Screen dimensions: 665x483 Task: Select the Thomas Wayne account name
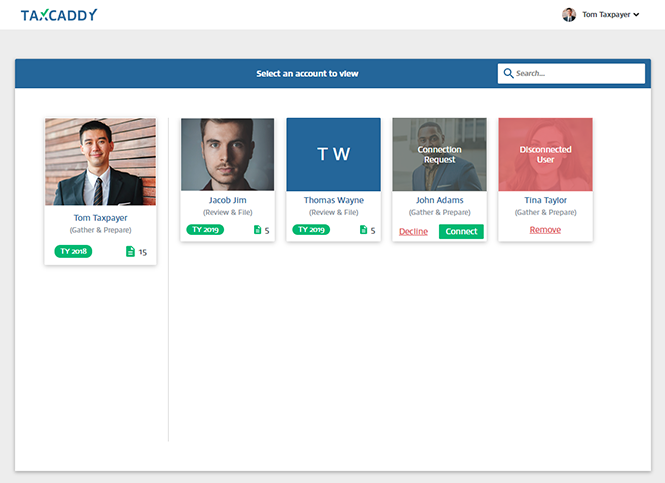(x=334, y=200)
